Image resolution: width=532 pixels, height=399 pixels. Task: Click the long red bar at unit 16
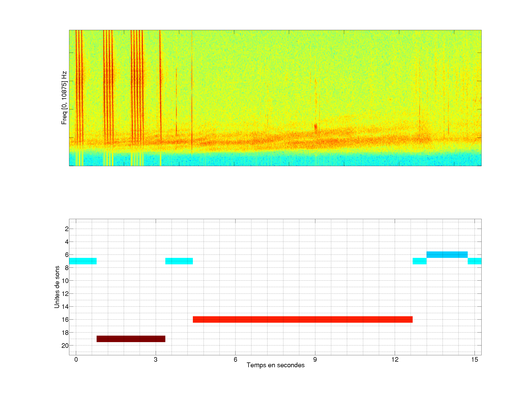pyautogui.click(x=303, y=319)
